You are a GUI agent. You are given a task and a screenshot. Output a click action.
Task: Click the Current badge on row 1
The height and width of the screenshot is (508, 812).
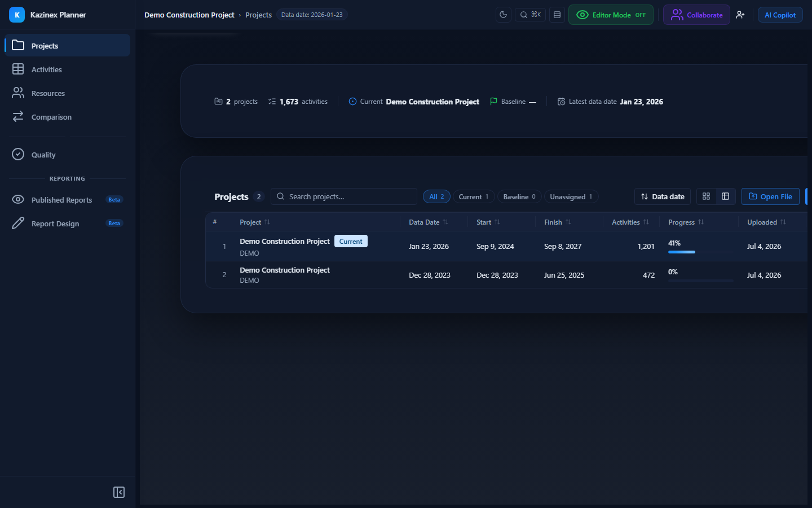pos(351,241)
